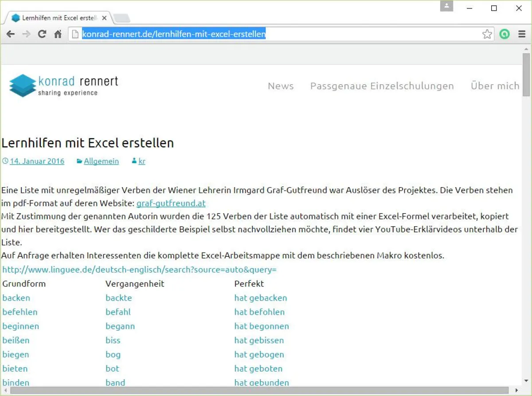The height and width of the screenshot is (396, 532).
Task: Follow the graf-gutfreund.at link
Action: pos(171,203)
